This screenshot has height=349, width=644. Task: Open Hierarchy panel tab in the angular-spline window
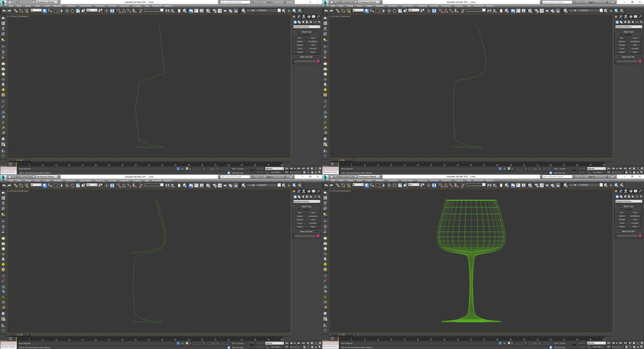(x=303, y=17)
